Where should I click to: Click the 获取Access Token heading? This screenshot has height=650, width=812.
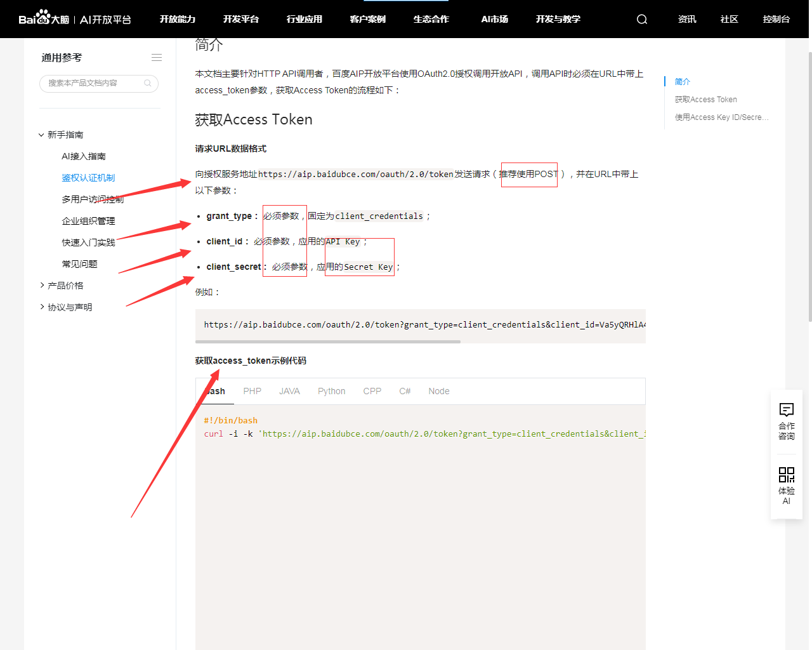[254, 119]
